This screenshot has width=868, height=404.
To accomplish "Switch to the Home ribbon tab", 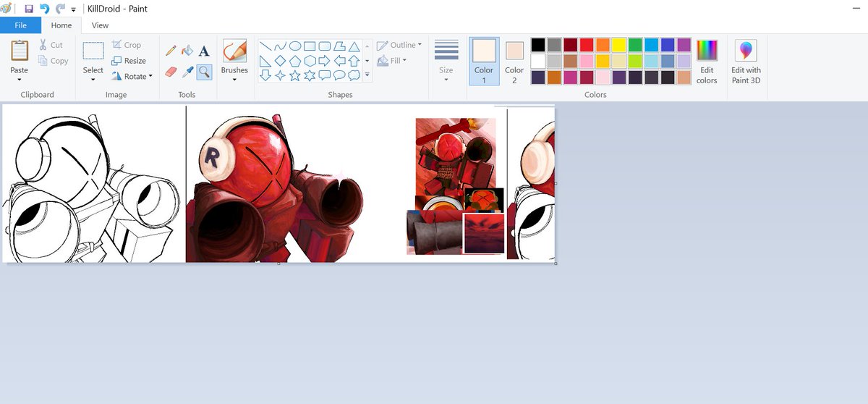I will pyautogui.click(x=61, y=25).
